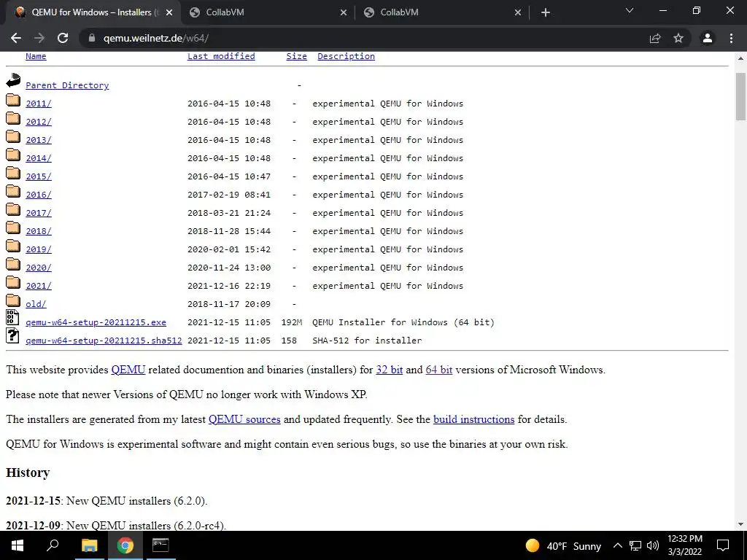Click the binary file icon for the .exe installer
Screen dimensions: 747x560
[12, 318]
